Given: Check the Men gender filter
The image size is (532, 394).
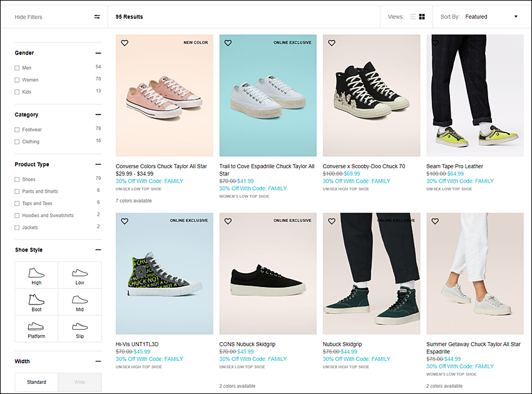Looking at the screenshot, I should tap(17, 68).
